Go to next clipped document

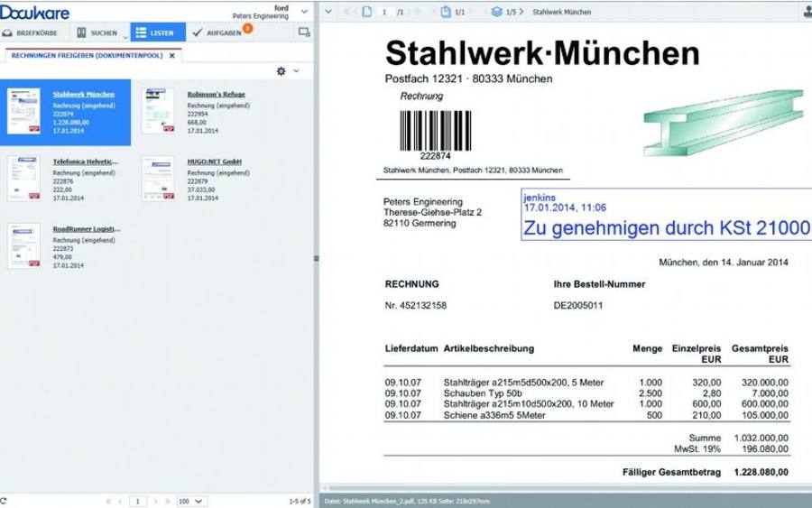[x=471, y=12]
